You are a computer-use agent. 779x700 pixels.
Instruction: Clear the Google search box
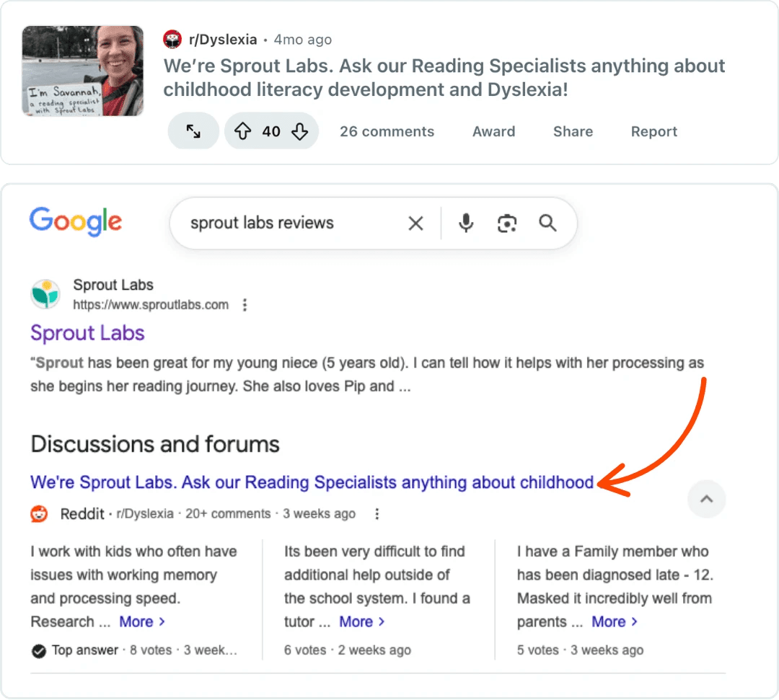click(x=416, y=223)
